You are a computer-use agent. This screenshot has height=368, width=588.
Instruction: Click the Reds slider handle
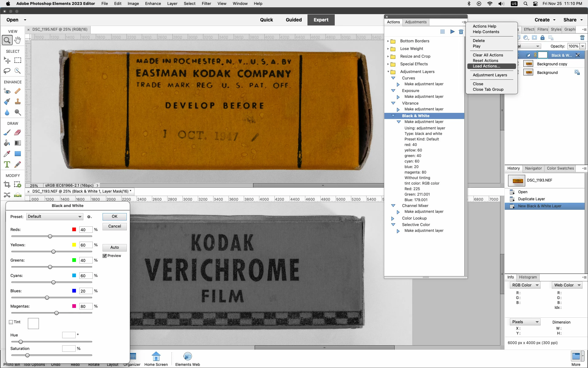click(x=50, y=236)
